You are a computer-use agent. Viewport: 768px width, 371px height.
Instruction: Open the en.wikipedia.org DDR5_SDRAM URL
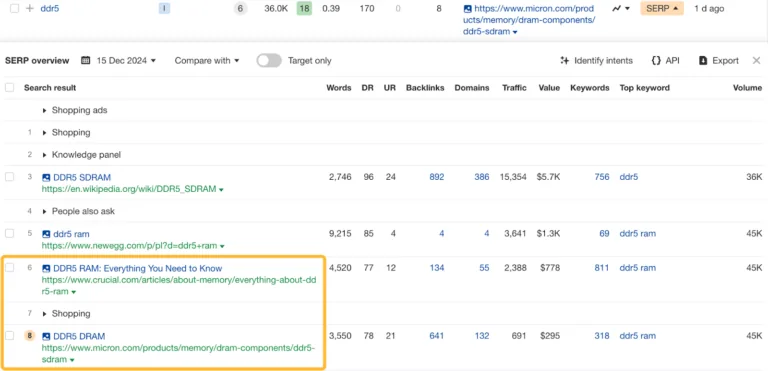(129, 189)
